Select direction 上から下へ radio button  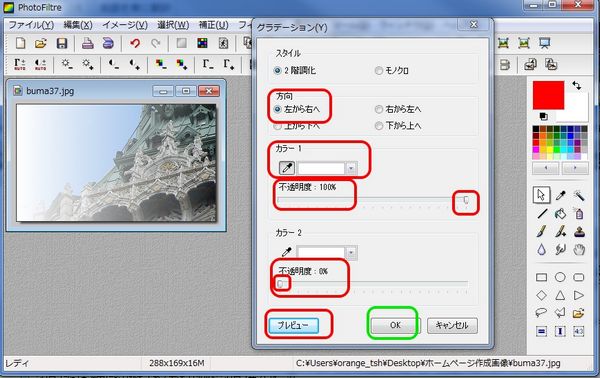[x=278, y=126]
